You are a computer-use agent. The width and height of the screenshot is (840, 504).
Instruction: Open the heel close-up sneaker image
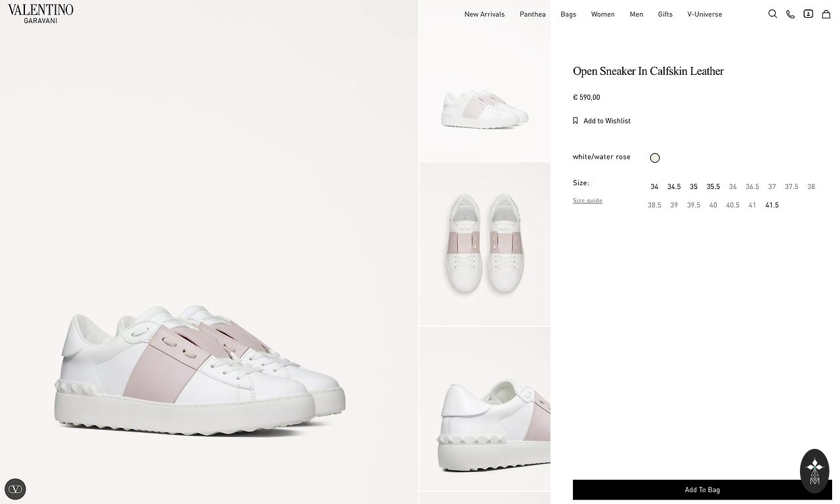(485, 408)
